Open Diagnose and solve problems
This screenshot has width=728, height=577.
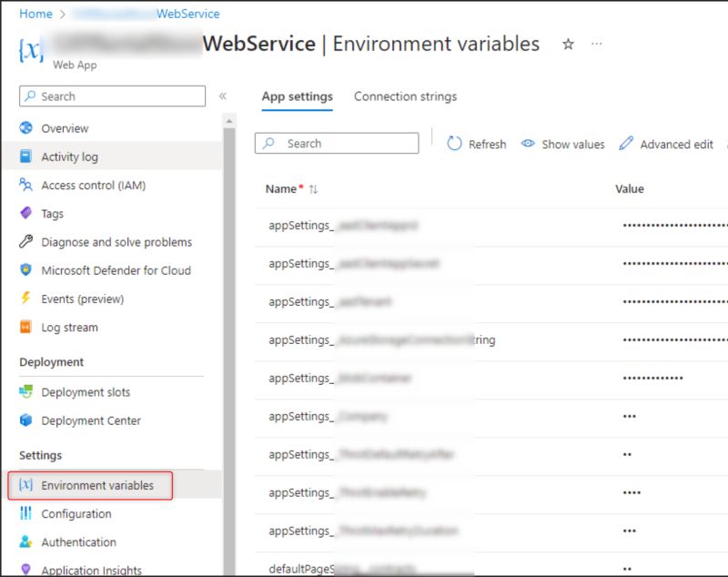click(116, 242)
